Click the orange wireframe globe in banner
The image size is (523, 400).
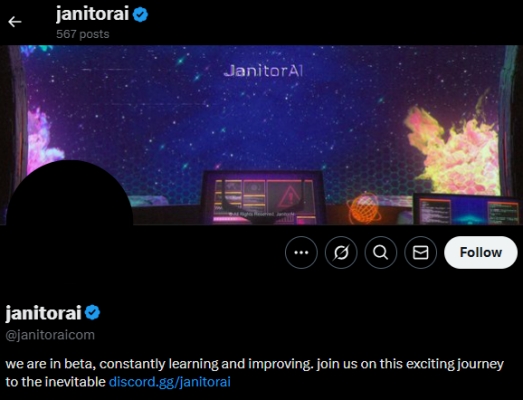coord(364,208)
